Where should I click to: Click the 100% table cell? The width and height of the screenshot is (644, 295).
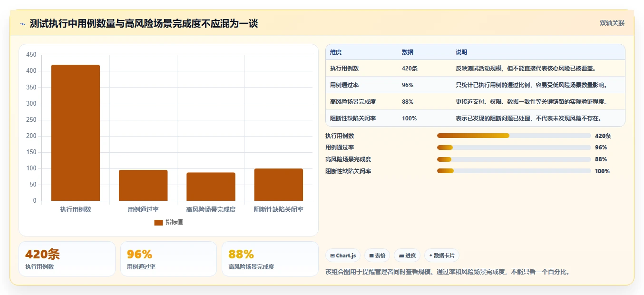(x=409, y=118)
